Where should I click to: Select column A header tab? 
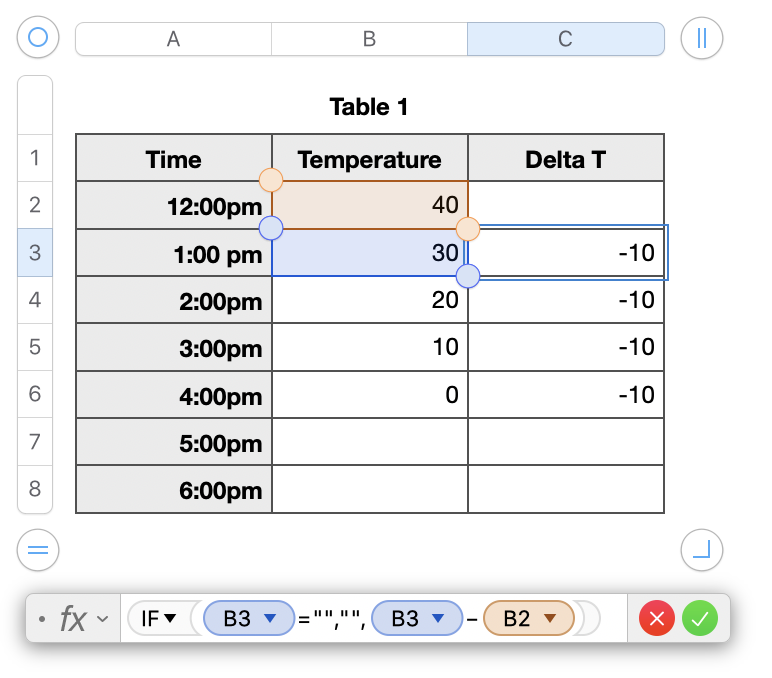coord(173,39)
